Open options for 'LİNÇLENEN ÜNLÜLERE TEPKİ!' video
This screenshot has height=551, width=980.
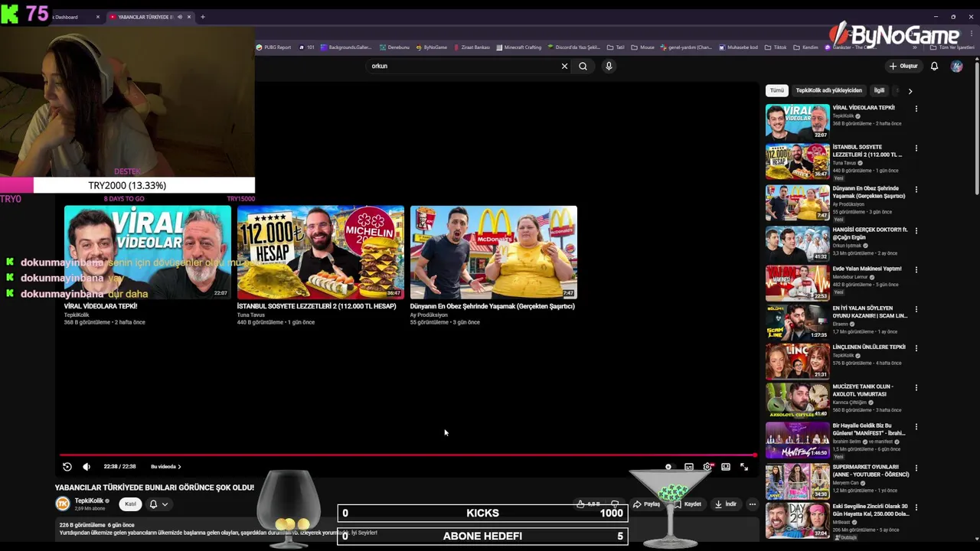[x=916, y=348]
